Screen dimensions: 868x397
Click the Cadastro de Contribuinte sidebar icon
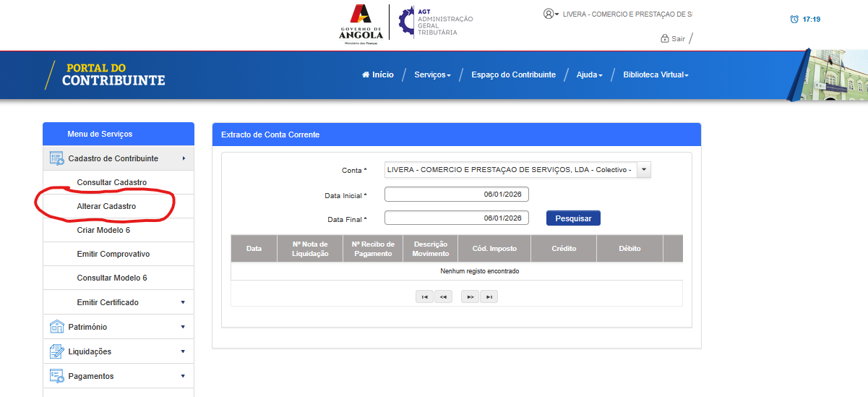point(56,158)
